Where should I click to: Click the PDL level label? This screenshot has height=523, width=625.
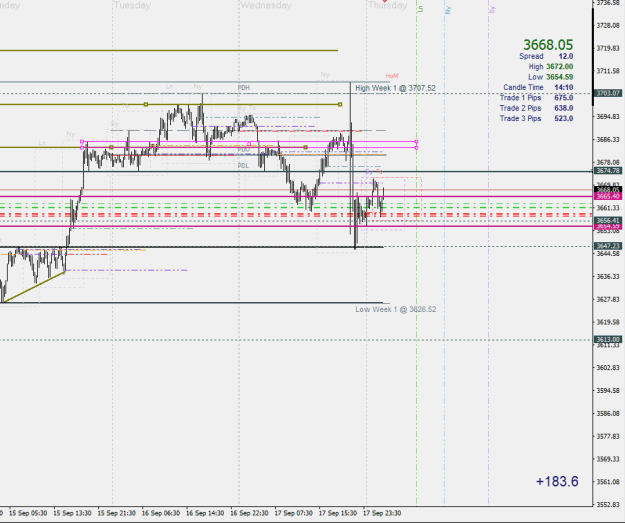click(x=243, y=166)
